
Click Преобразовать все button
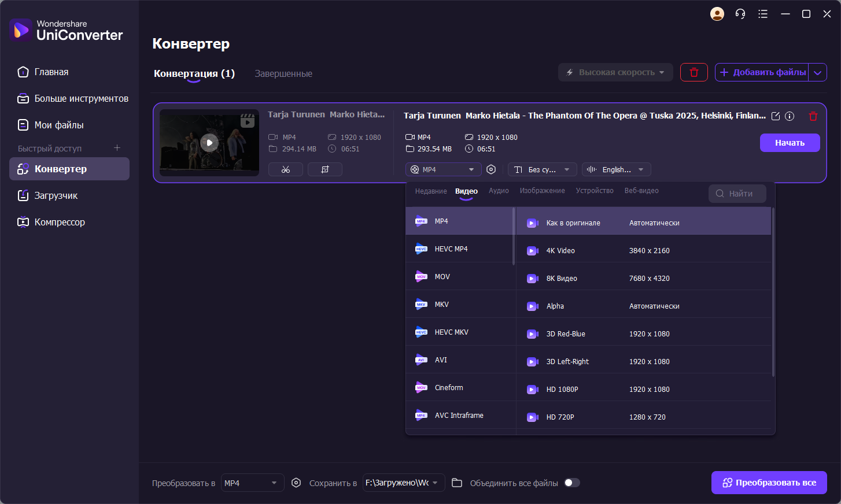click(769, 483)
